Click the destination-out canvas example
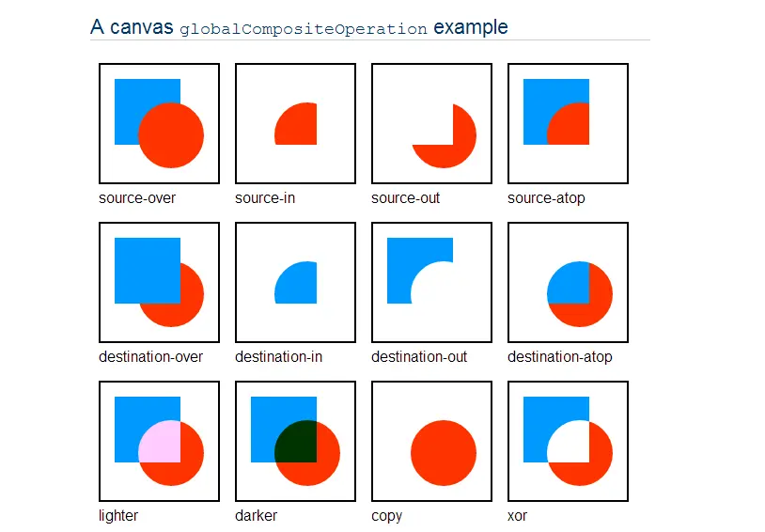This screenshot has width=765, height=532. point(431,282)
